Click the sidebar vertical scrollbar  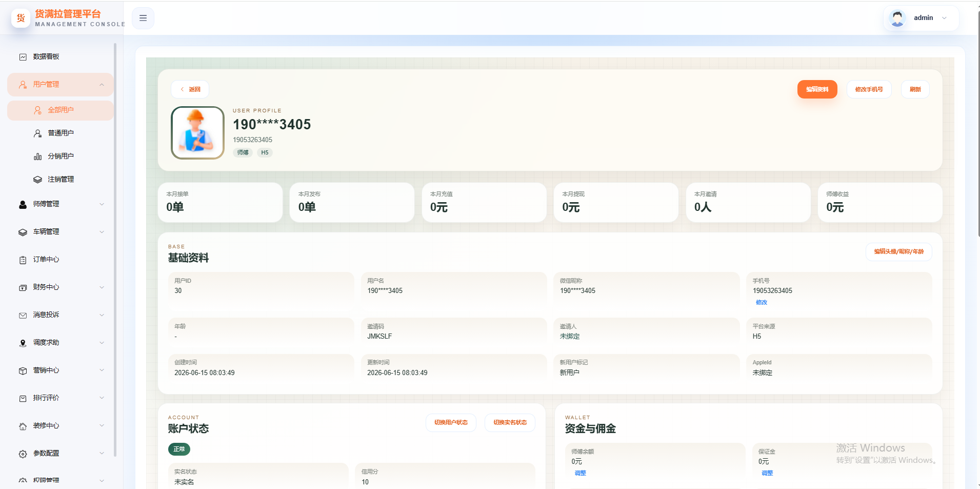(x=115, y=249)
